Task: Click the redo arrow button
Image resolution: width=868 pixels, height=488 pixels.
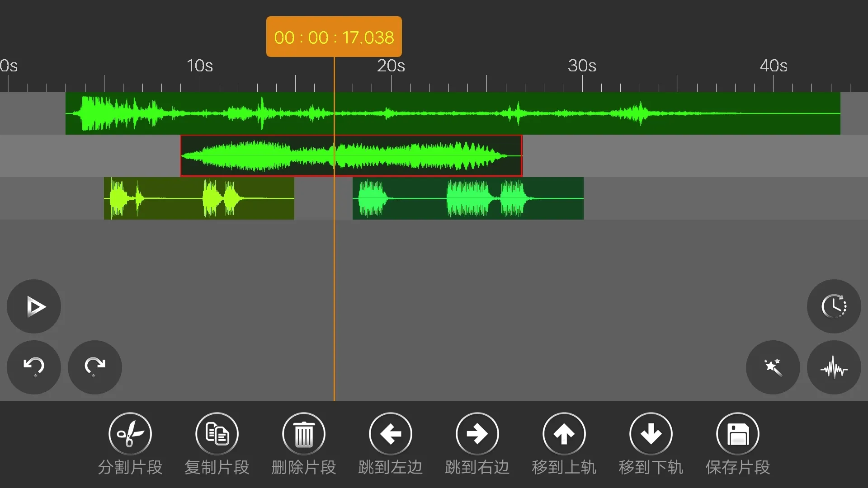Action: tap(95, 367)
